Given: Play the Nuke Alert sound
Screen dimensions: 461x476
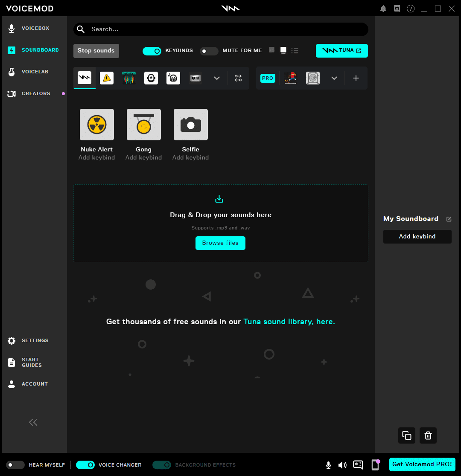Looking at the screenshot, I should (97, 125).
